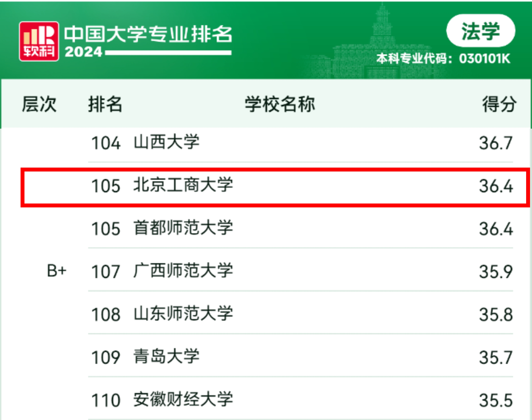The width and height of the screenshot is (532, 420).
Task: Select 安徽财经大学 in the ranking
Action: point(183,399)
